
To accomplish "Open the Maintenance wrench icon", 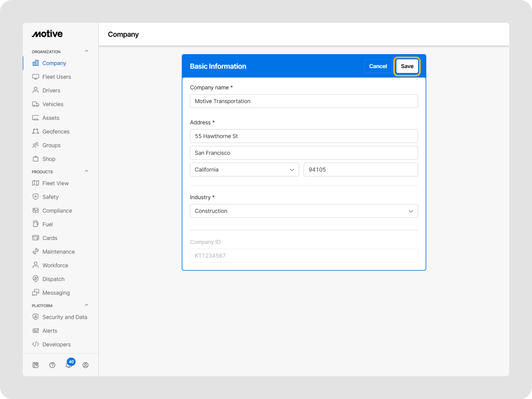I will (x=36, y=251).
